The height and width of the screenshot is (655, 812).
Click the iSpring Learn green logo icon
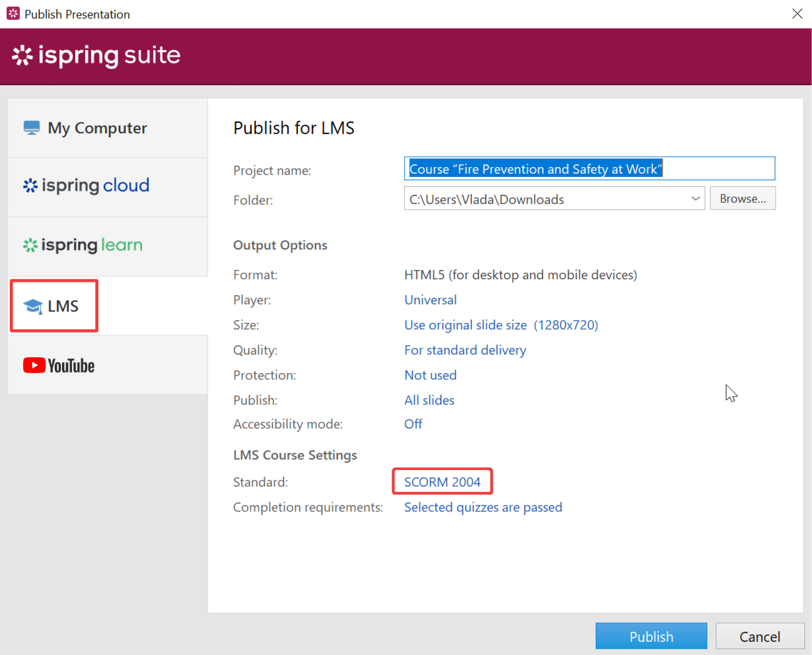click(x=30, y=245)
